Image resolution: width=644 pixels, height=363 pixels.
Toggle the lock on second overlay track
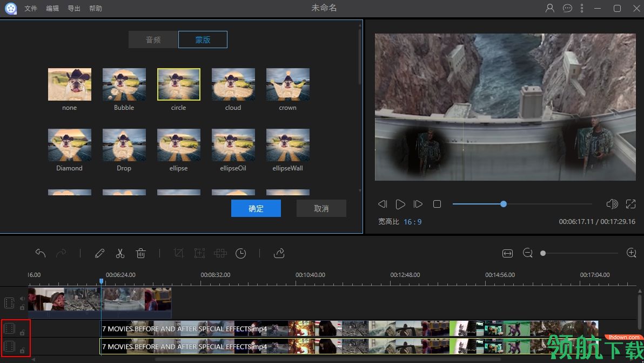coord(22,350)
